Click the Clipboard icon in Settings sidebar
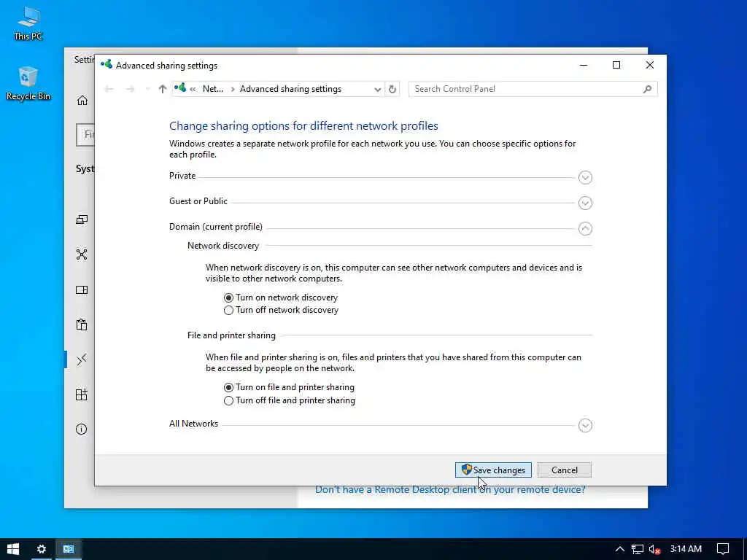 (x=82, y=324)
